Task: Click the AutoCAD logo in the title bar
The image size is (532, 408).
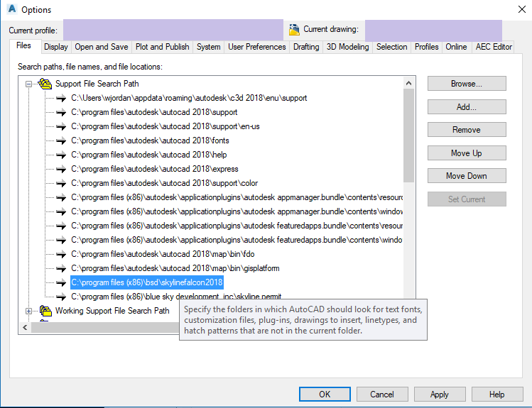Action: [x=11, y=9]
